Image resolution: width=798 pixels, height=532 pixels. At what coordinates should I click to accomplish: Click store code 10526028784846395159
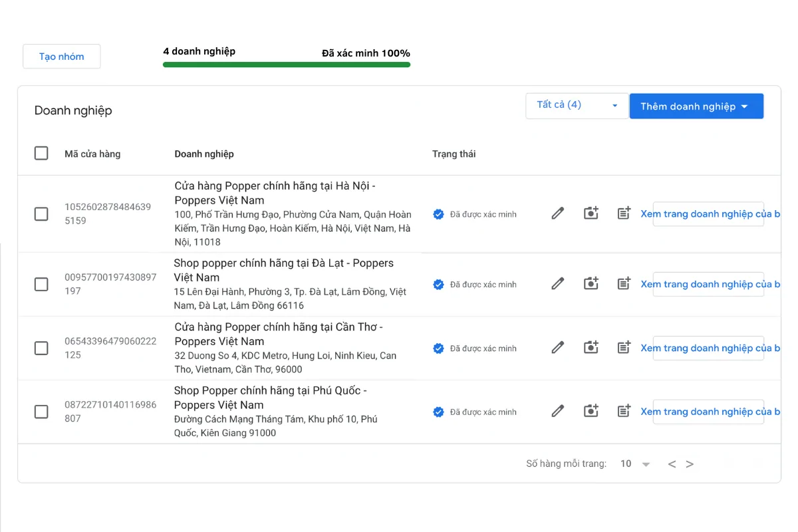pos(108,213)
